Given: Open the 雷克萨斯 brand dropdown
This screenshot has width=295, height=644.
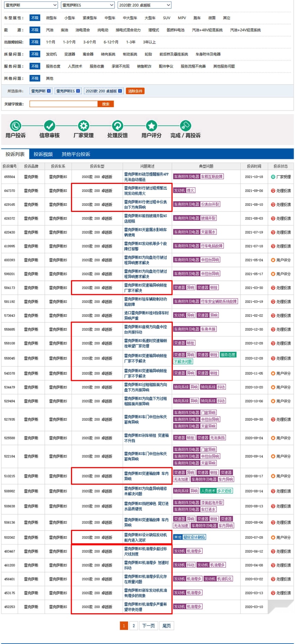Looking at the screenshot, I should coord(31,5).
